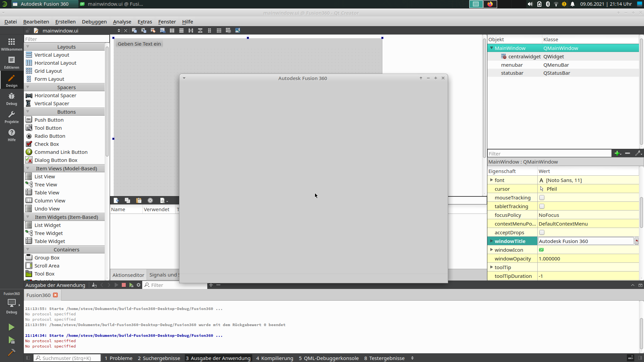Switch to the Aktionseditor tab
Screen dimensions: 644x362
[x=128, y=275]
